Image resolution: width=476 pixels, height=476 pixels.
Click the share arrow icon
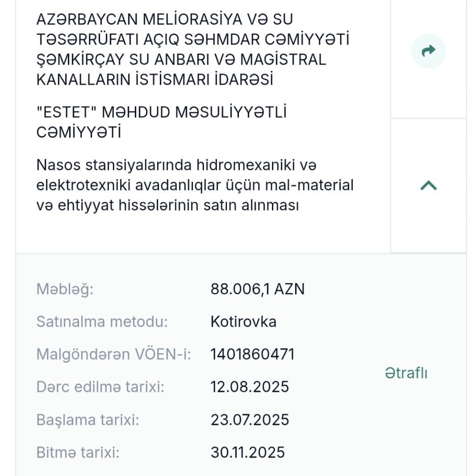pyautogui.click(x=428, y=51)
